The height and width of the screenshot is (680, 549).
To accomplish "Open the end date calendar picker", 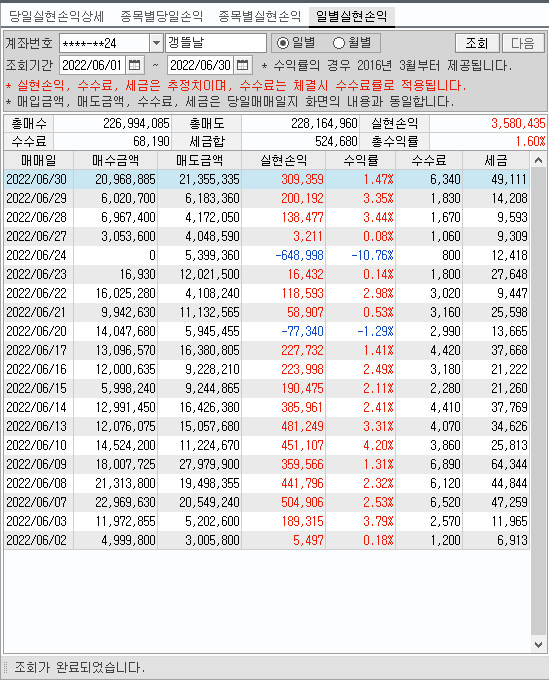I will (243, 65).
